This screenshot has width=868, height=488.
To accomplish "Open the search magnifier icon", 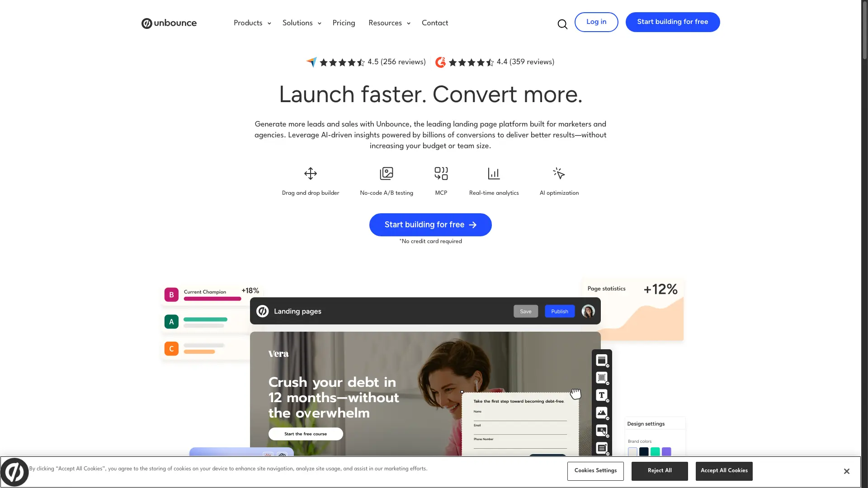I will click(x=562, y=24).
